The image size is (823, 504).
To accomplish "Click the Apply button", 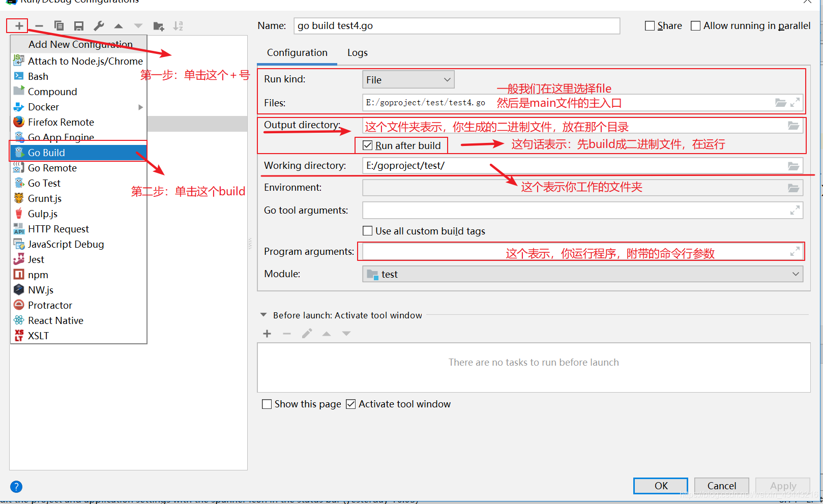I will coord(783,486).
